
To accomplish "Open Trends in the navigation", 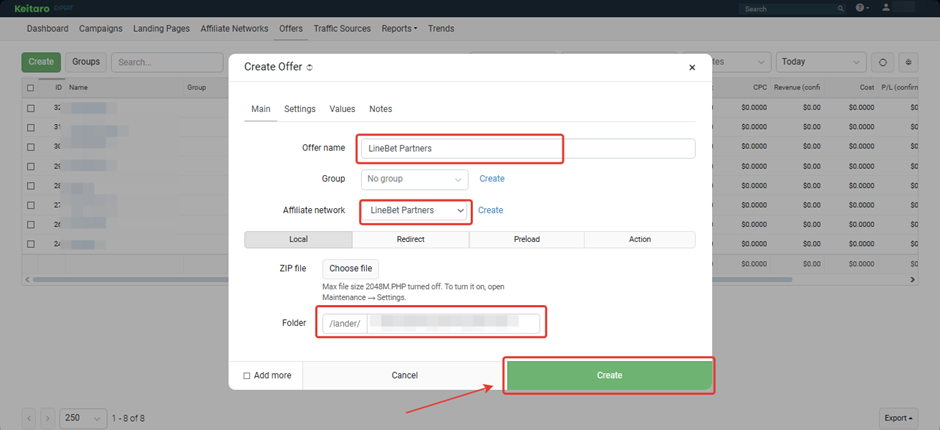I will [x=441, y=28].
